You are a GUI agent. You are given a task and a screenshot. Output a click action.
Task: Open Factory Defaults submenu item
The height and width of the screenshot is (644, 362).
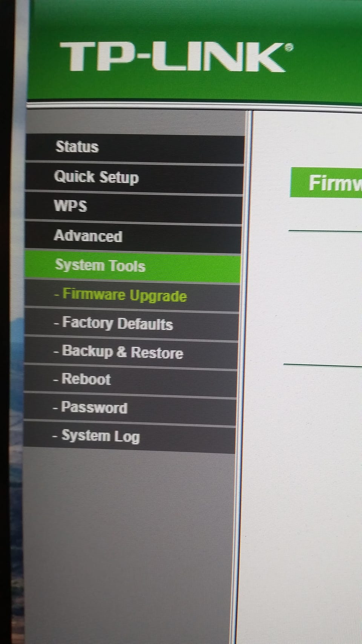pyautogui.click(x=132, y=324)
